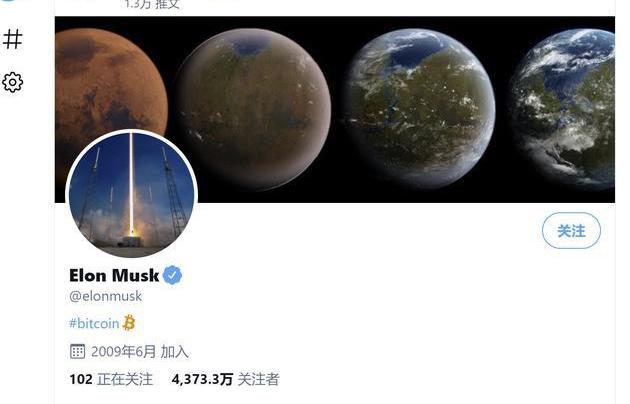Click the partially green second planet
The height and width of the screenshot is (404, 630).
253,109
